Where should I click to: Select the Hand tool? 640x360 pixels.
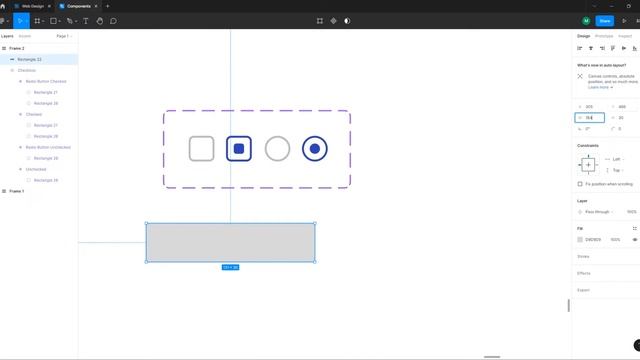[x=100, y=21]
